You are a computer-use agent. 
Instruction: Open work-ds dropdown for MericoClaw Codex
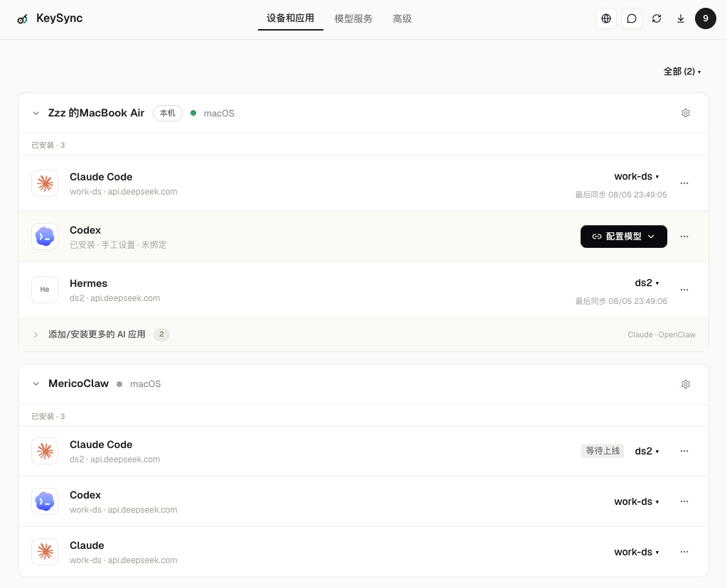637,502
